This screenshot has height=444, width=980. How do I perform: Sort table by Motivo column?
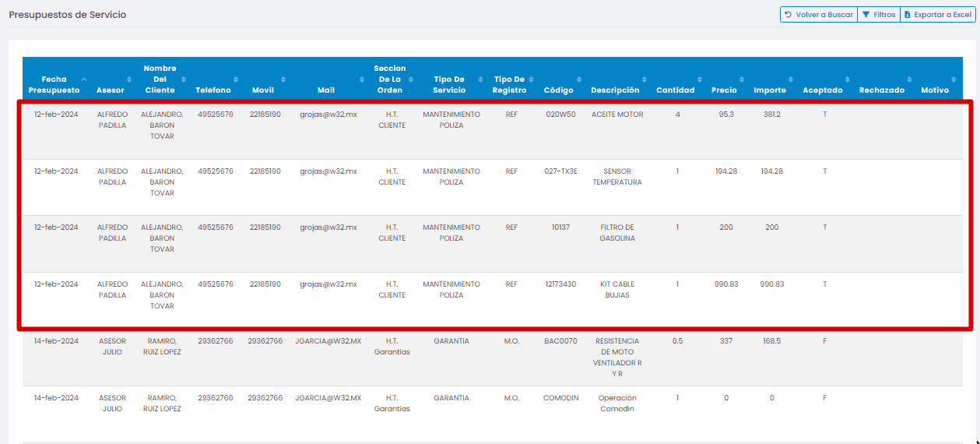click(x=938, y=79)
